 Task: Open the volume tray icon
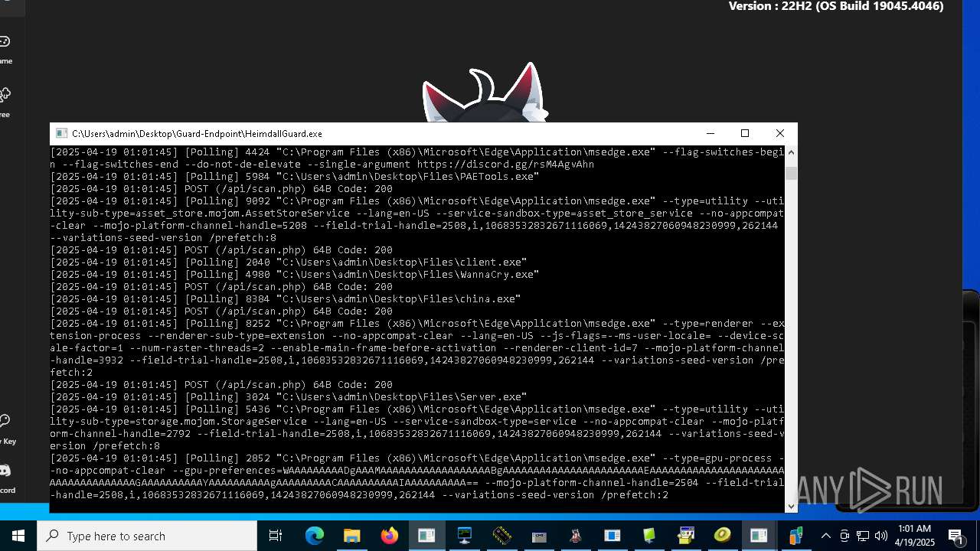click(x=881, y=536)
